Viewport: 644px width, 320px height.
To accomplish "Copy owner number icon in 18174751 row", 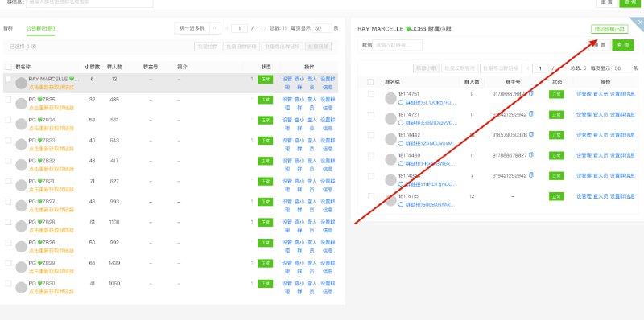I will 531,93.
